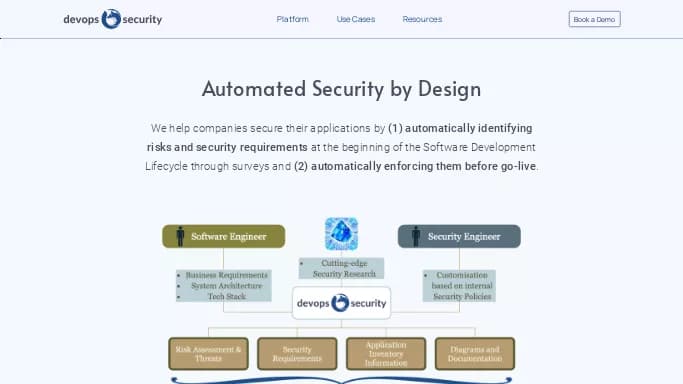
Task: Open the Resources menu
Action: (x=422, y=19)
